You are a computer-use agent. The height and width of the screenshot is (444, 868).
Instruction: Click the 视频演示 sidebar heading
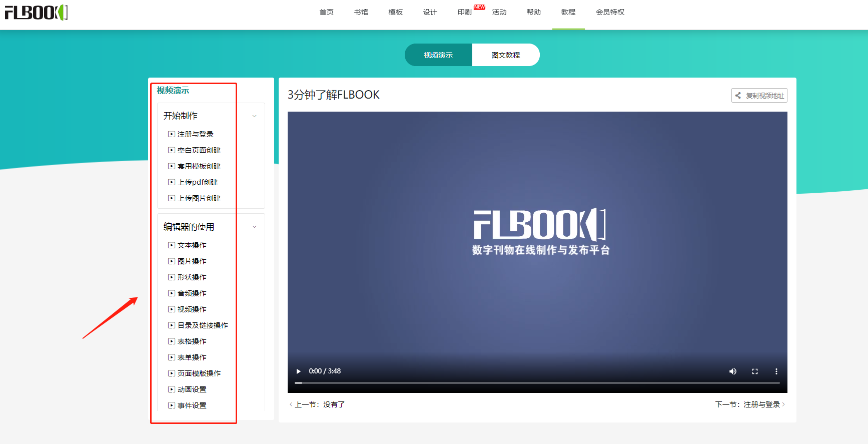[x=173, y=91]
